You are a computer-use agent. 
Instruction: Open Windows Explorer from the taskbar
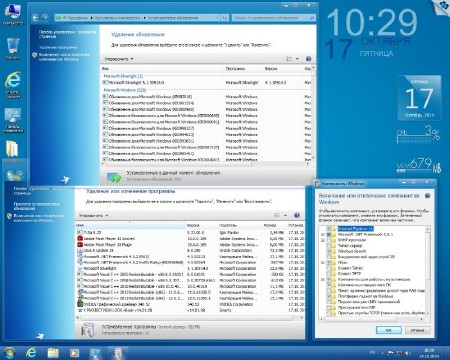click(x=53, y=353)
